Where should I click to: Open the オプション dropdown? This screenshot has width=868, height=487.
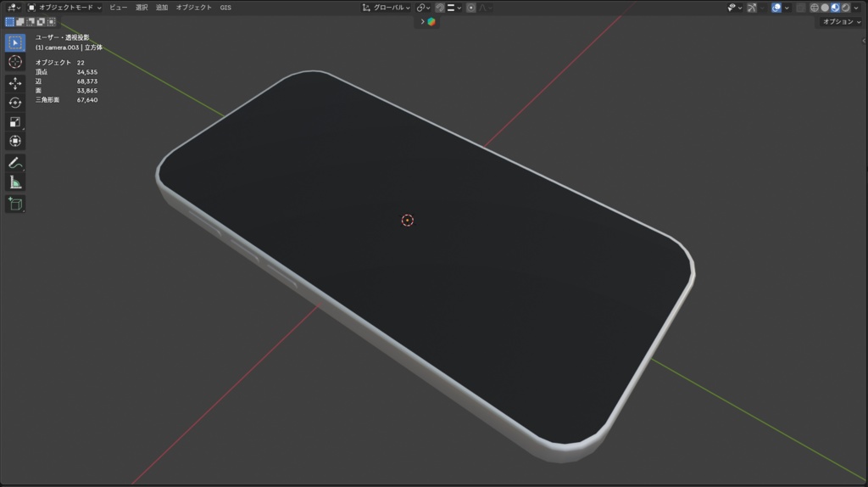(842, 21)
